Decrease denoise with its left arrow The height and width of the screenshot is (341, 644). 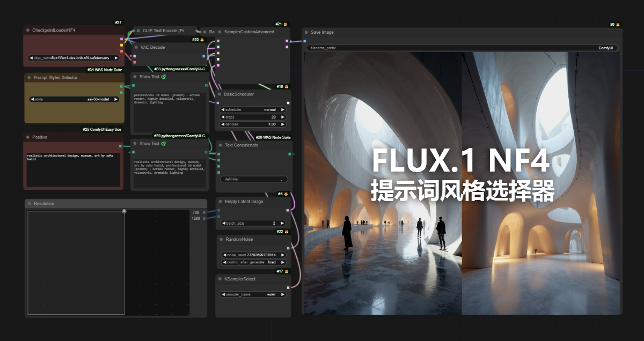[x=223, y=124]
